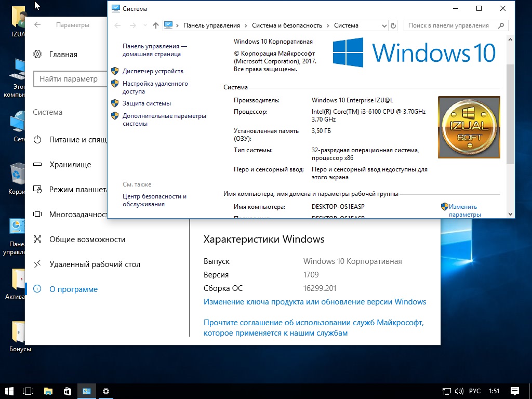Go up one level with up arrow
Viewport: 532px width, 399px height.
(x=156, y=25)
